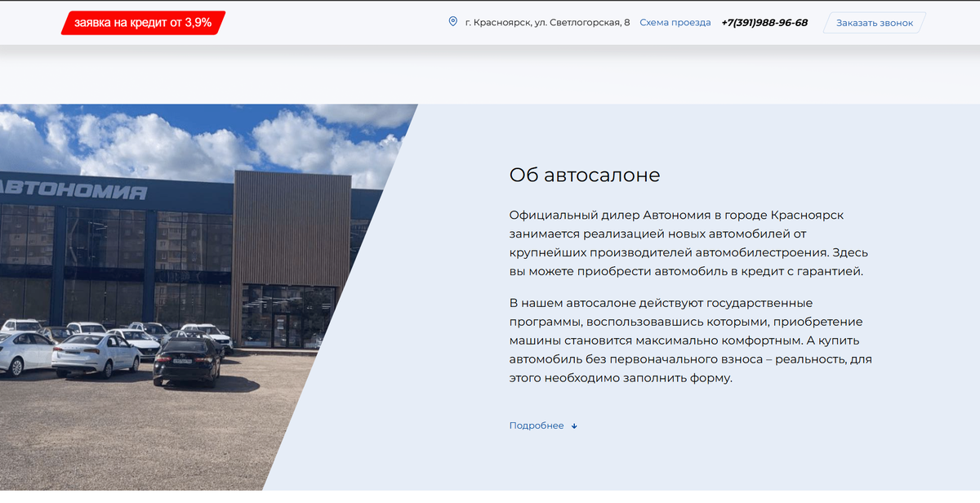Image resolution: width=980 pixels, height=503 pixels.
Task: Click the paragraph starting 'В нашем автосалоне действуют'
Action: [x=691, y=341]
